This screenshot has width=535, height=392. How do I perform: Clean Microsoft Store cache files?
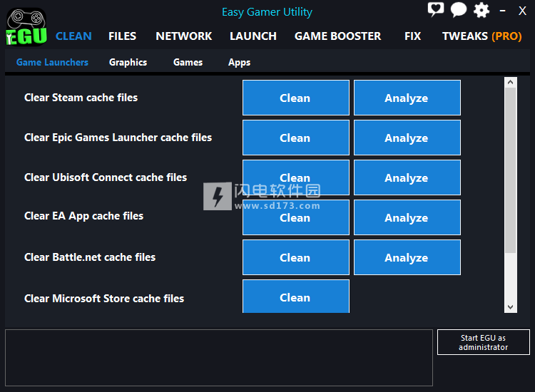pyautogui.click(x=296, y=296)
